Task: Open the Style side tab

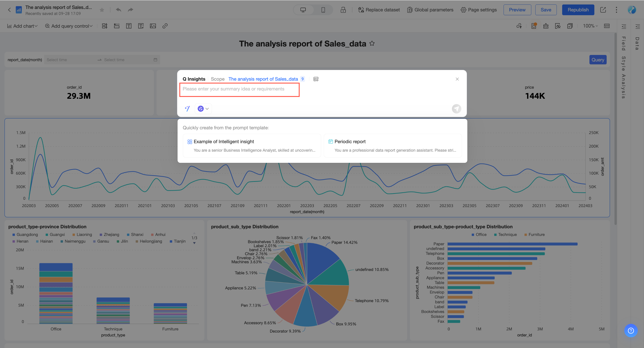Action: pyautogui.click(x=623, y=64)
